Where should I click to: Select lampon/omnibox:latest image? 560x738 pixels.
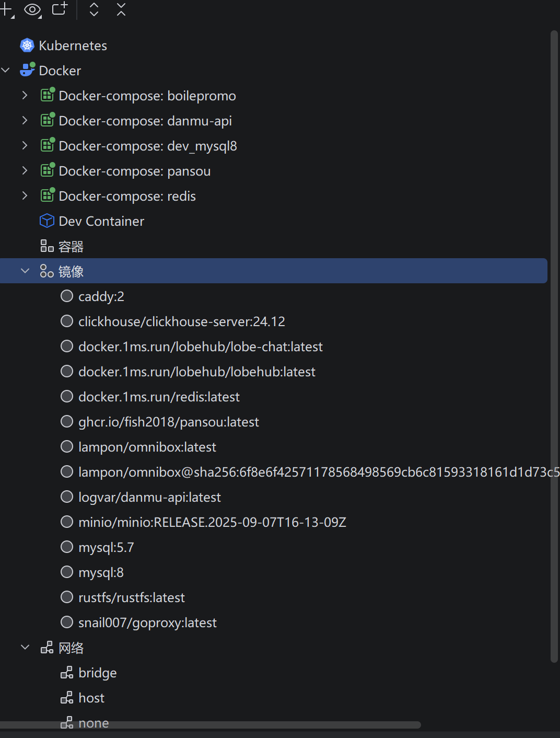pyautogui.click(x=147, y=447)
